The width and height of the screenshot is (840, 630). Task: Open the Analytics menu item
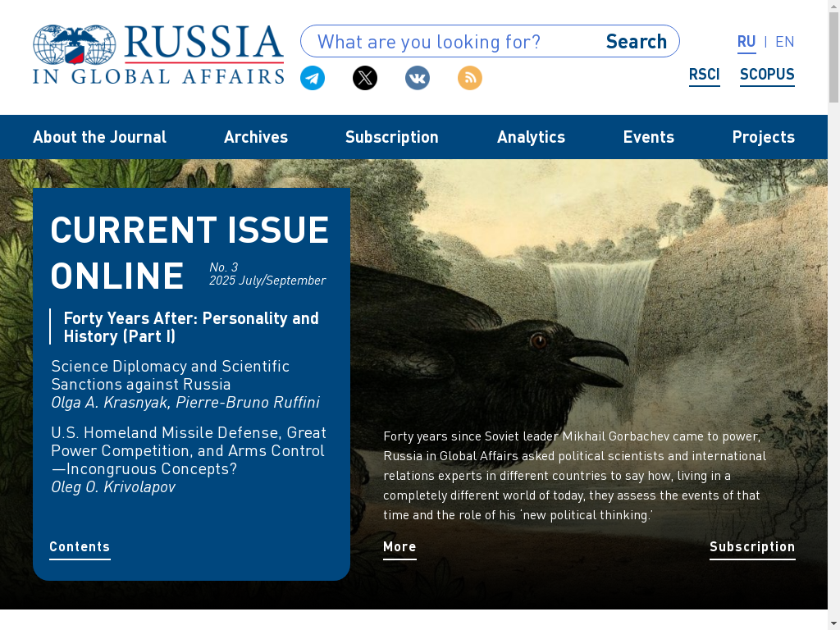tap(532, 137)
